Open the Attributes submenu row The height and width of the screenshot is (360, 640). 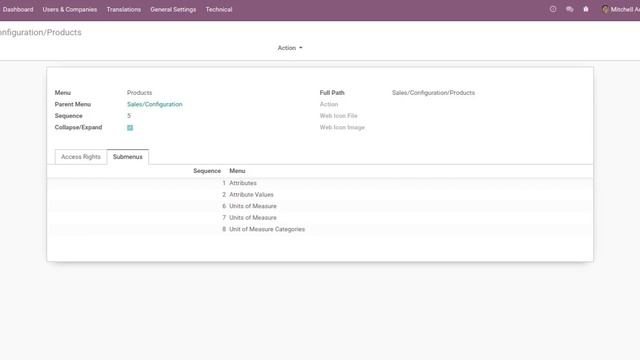pyautogui.click(x=320, y=183)
